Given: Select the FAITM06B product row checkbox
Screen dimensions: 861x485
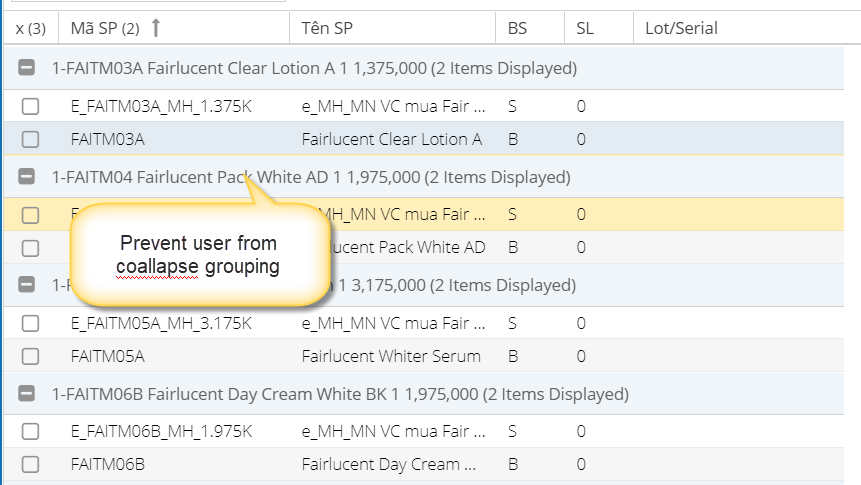Looking at the screenshot, I should click(x=30, y=464).
